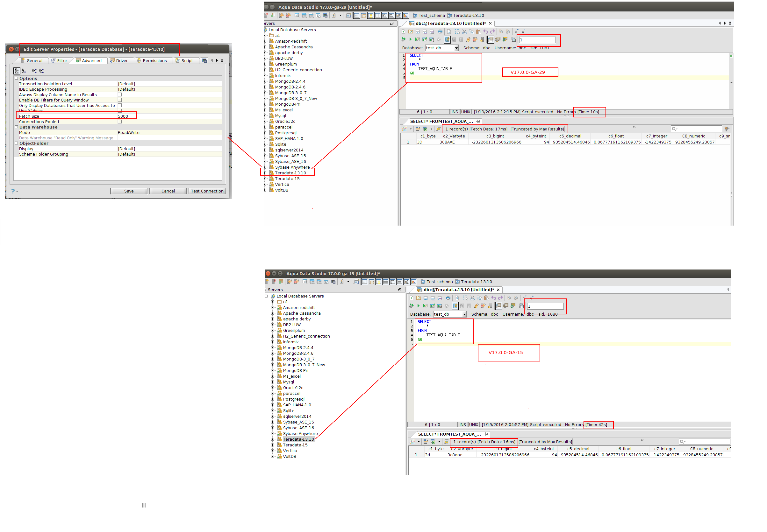Click the Save (floppy disk) icon in the ga-15 query toolbar
The image size is (767, 532).
(x=425, y=298)
